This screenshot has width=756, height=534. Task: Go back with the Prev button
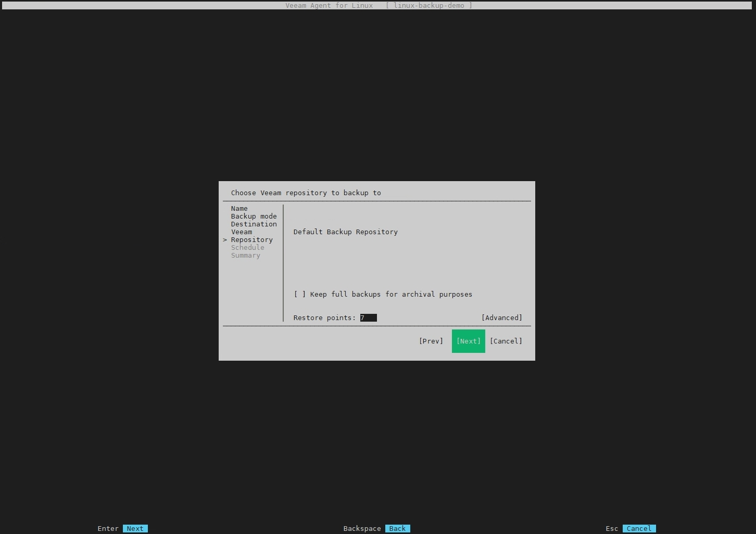431,341
